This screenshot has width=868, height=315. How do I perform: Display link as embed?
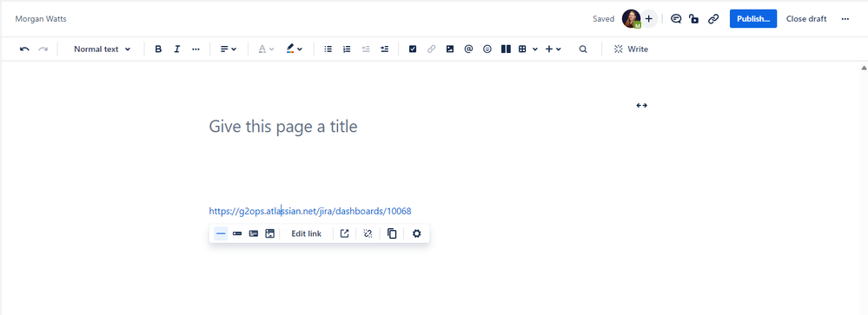click(x=269, y=233)
